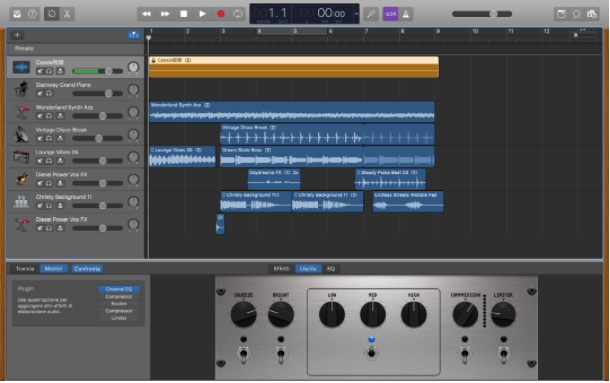The height and width of the screenshot is (383, 610).
Task: Switch to the Master tab
Action: click(x=53, y=269)
